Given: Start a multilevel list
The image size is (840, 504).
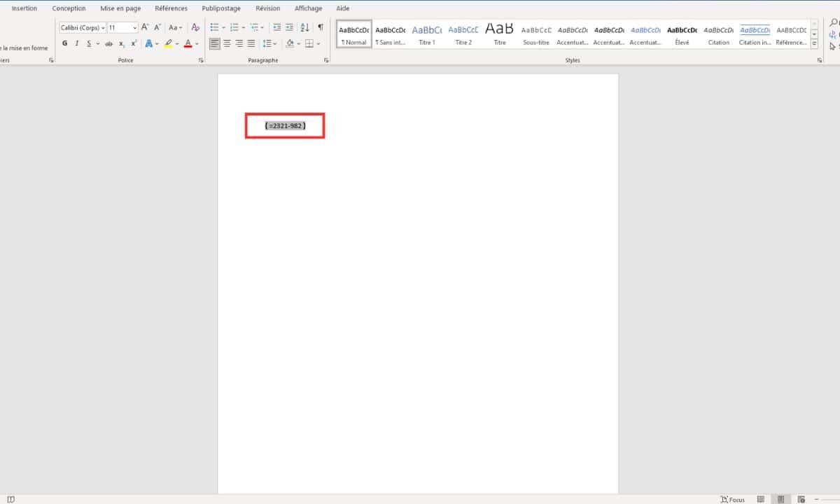Looking at the screenshot, I should [254, 27].
